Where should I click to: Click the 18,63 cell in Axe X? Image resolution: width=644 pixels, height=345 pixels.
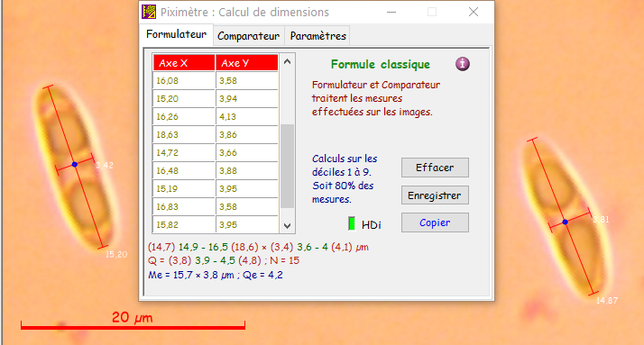(x=184, y=134)
